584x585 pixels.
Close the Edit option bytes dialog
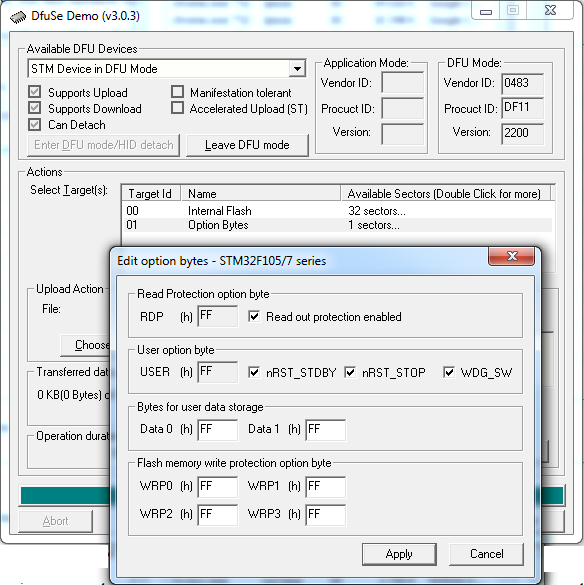[x=512, y=256]
